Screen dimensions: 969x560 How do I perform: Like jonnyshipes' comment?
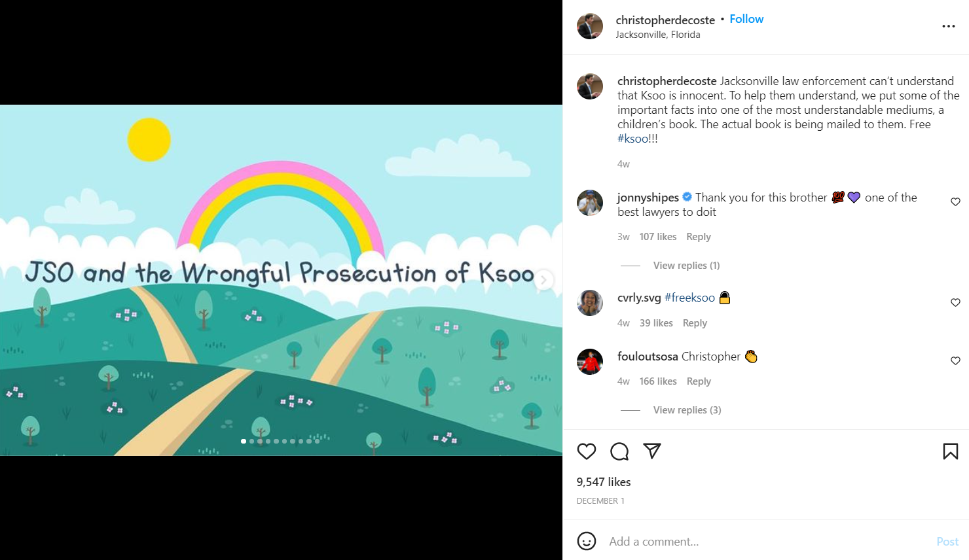[955, 201]
